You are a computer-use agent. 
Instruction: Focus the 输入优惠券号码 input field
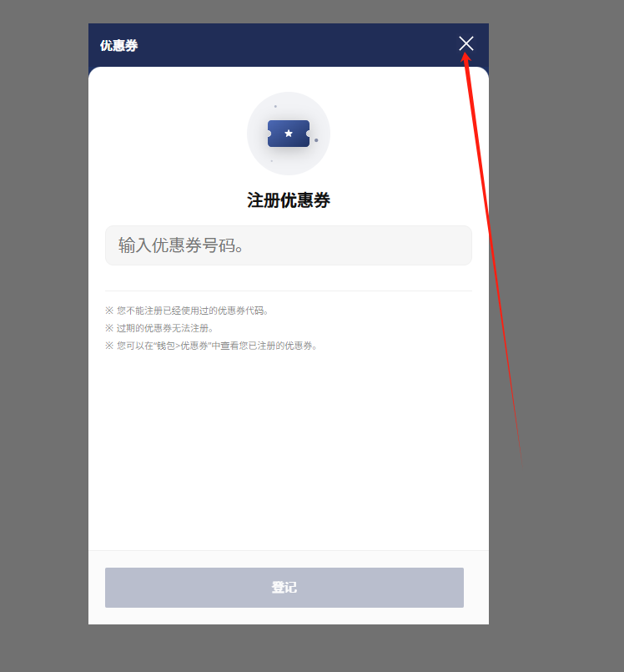click(x=289, y=245)
